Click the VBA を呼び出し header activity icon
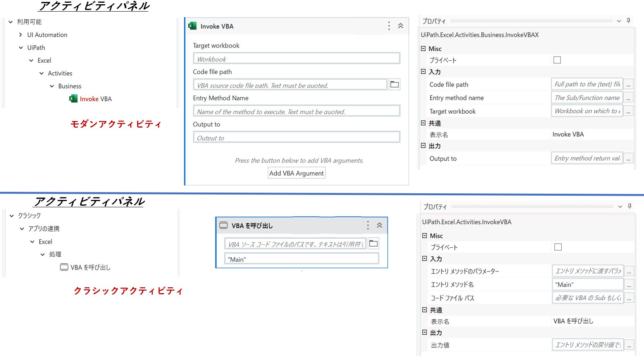This screenshot has width=644, height=360. coord(223,225)
